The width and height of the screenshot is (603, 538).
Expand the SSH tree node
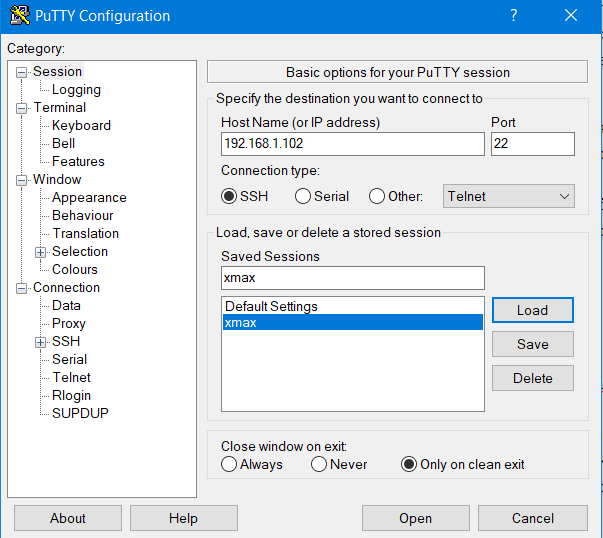click(x=41, y=342)
